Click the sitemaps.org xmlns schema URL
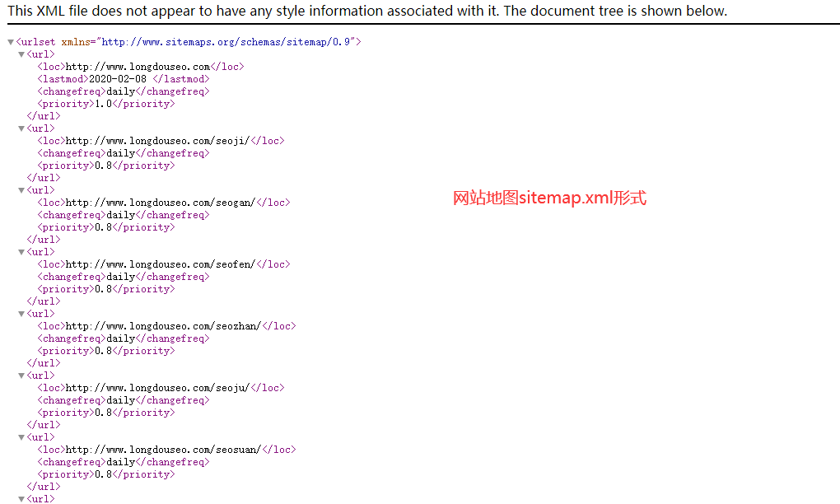 pyautogui.click(x=226, y=42)
